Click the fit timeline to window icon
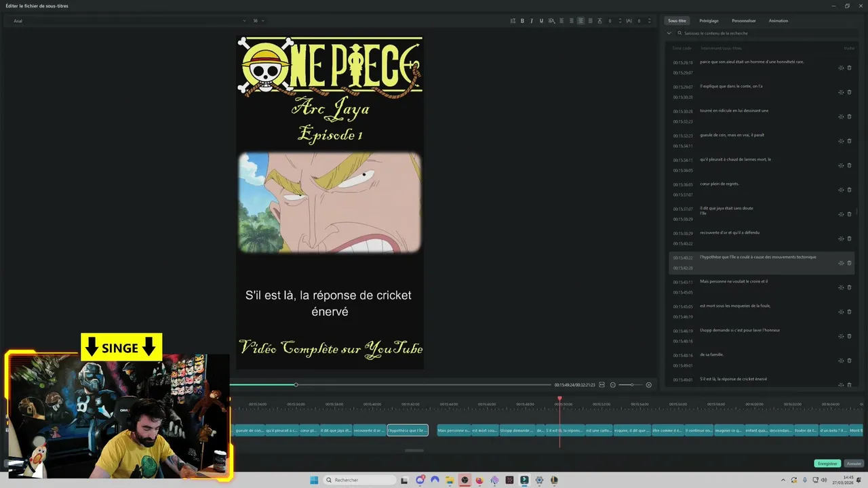Screen dimensions: 868x488 [x=601, y=385]
